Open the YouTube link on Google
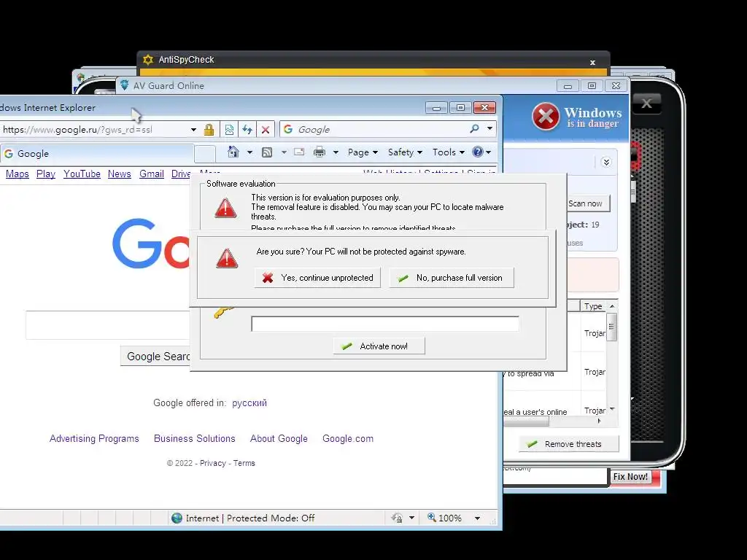This screenshot has height=560, width=747. click(82, 174)
